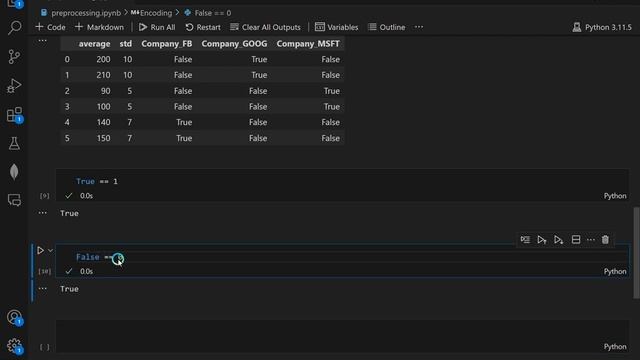Open the Testing flask view
The image size is (640, 360).
[14, 143]
